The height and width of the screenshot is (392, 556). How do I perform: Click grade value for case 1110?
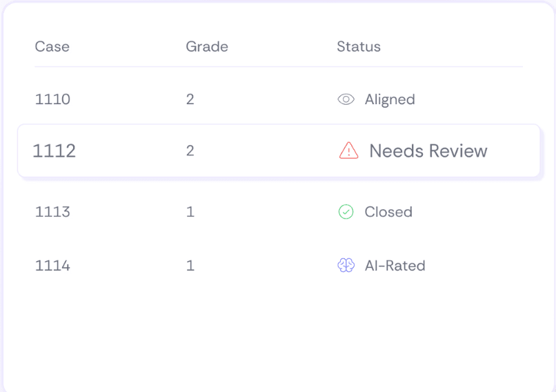pos(190,99)
